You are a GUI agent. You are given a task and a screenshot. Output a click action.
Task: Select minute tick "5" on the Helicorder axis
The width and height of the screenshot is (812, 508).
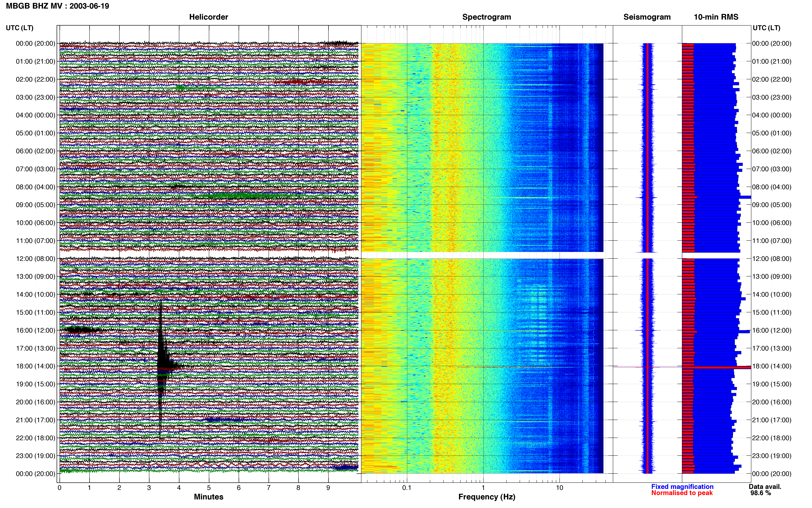coord(209,488)
